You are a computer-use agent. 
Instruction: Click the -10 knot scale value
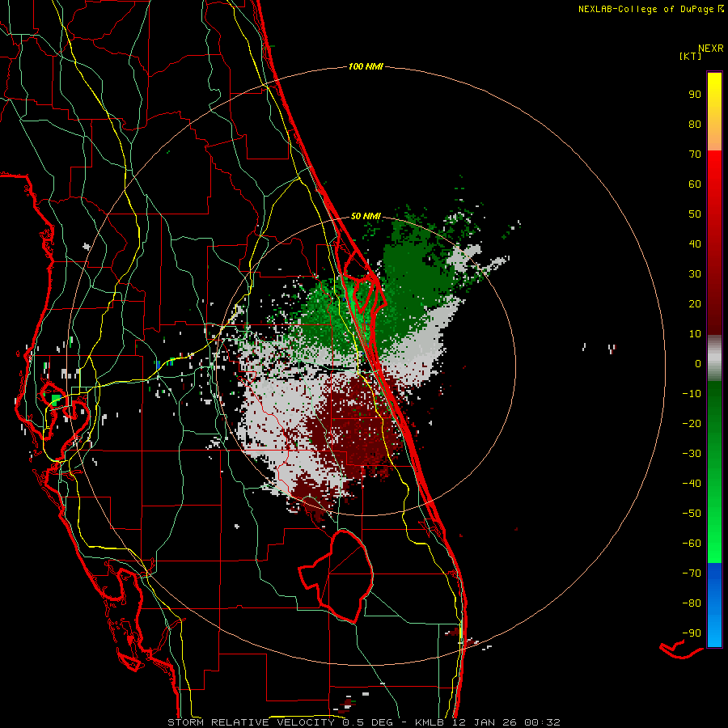click(x=692, y=394)
